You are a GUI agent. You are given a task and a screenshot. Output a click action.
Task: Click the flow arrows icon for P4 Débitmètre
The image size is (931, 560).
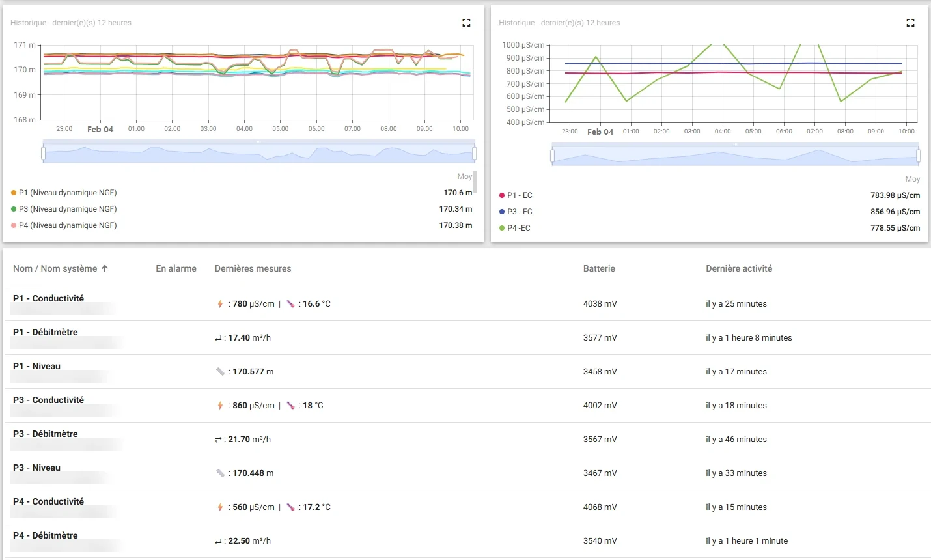pyautogui.click(x=218, y=541)
